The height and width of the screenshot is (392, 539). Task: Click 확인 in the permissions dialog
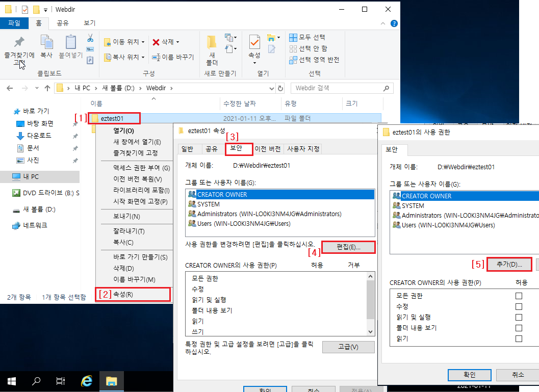(x=470, y=375)
